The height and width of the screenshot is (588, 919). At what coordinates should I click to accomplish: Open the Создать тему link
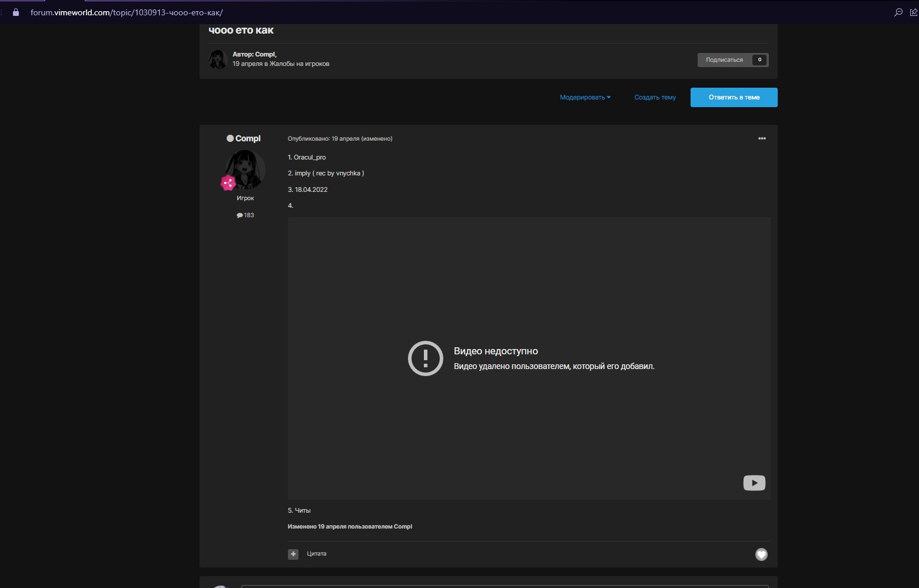point(655,98)
